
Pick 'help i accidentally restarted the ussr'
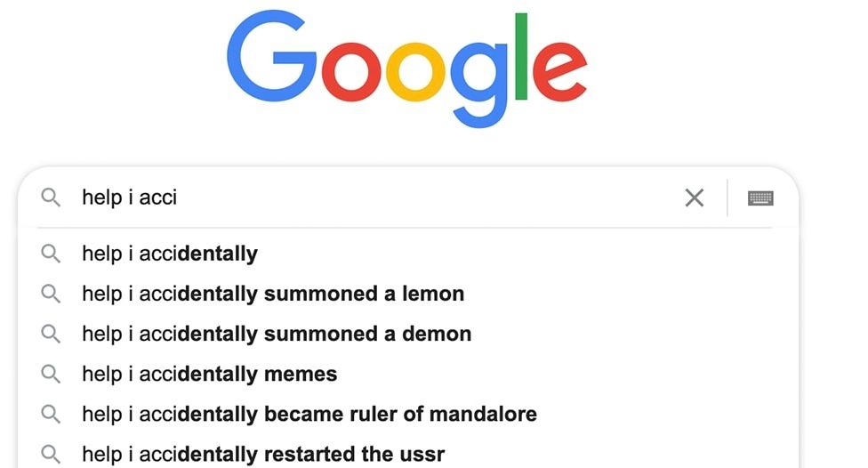pos(263,454)
